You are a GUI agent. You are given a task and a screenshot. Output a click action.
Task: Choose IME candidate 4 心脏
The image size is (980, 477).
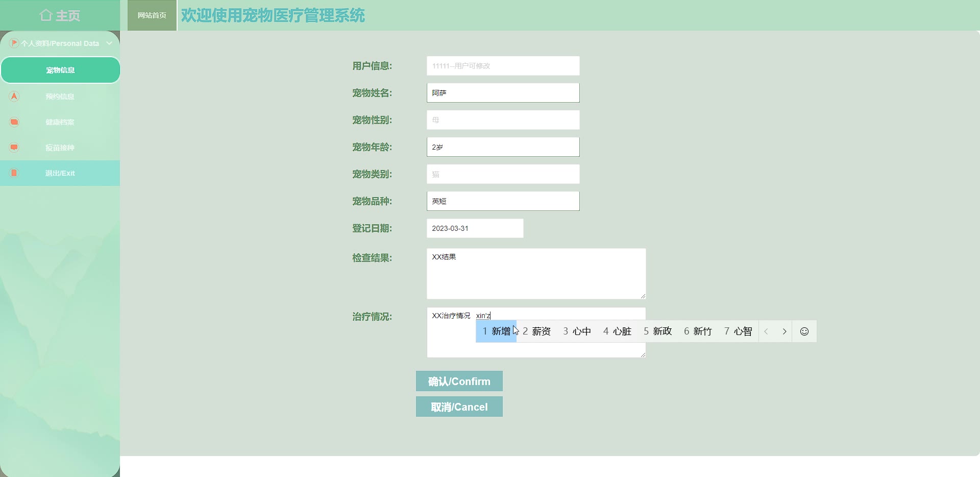[617, 331]
